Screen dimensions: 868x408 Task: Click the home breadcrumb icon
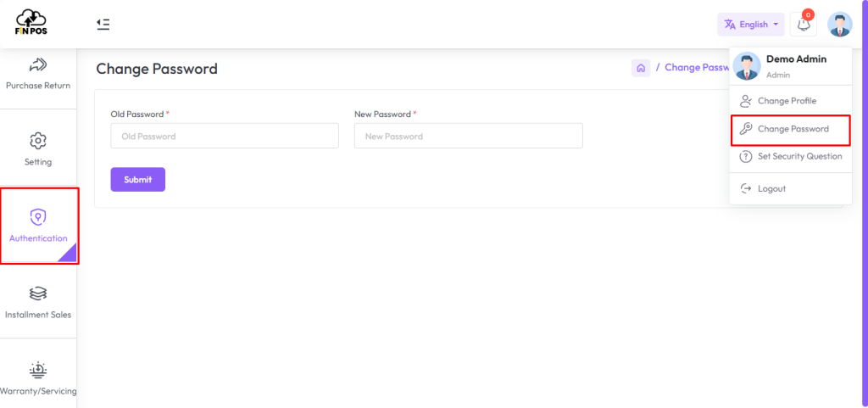tap(641, 68)
